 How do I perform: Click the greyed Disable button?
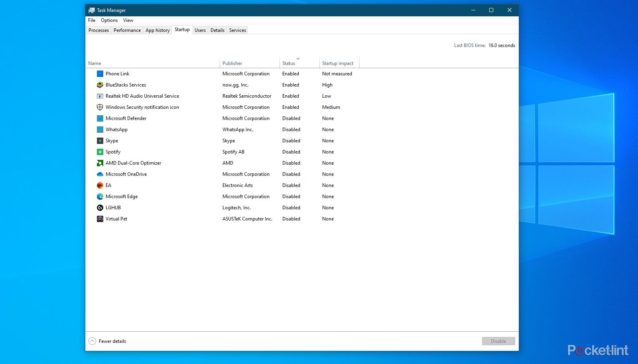tap(498, 341)
